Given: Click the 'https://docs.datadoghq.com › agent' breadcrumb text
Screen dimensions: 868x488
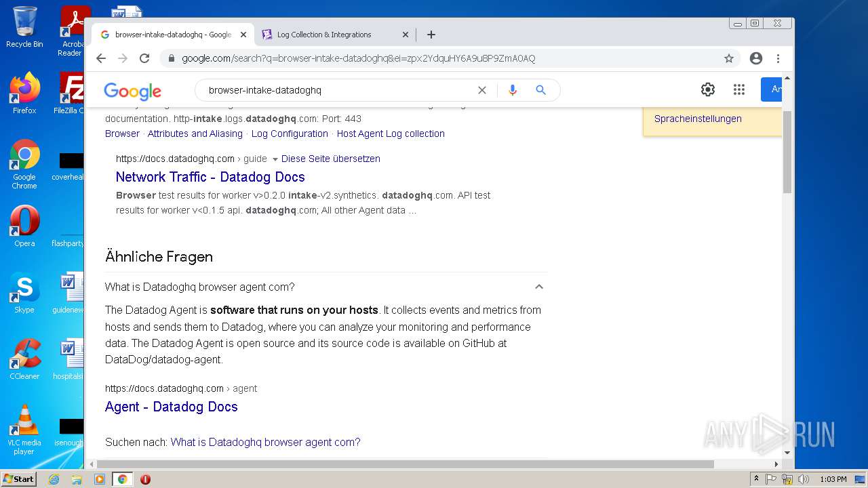Looking at the screenshot, I should coord(181,388).
